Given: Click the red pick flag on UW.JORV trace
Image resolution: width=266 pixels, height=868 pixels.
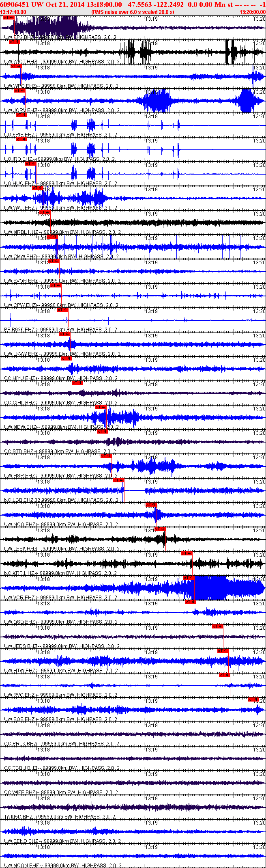Looking at the screenshot, I should point(19,91).
